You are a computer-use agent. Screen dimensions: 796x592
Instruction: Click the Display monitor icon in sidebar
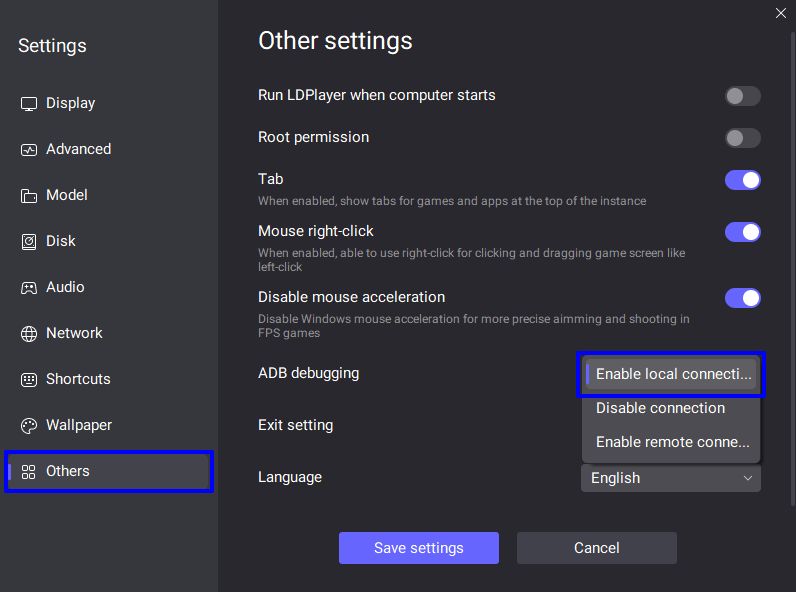pyautogui.click(x=29, y=104)
